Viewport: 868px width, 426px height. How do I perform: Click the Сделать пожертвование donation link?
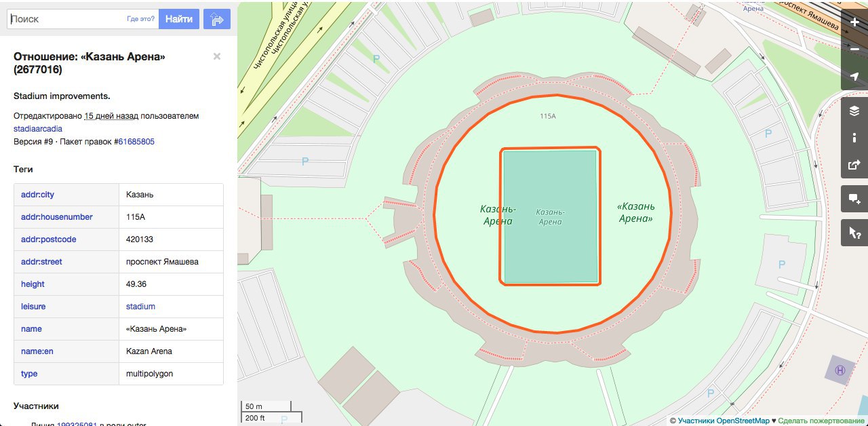[x=821, y=421]
